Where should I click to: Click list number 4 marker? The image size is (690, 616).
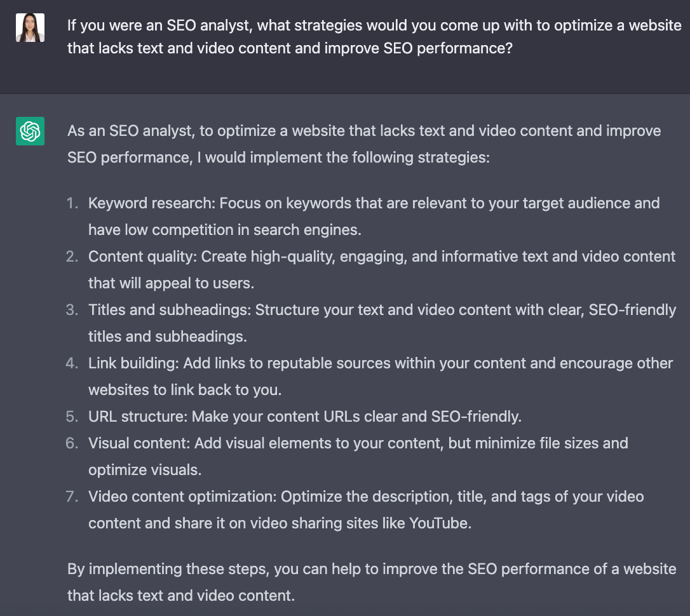(x=72, y=363)
